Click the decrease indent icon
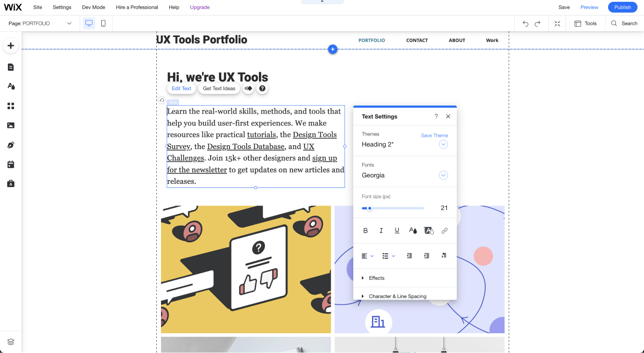The width and height of the screenshot is (644, 353). point(409,256)
